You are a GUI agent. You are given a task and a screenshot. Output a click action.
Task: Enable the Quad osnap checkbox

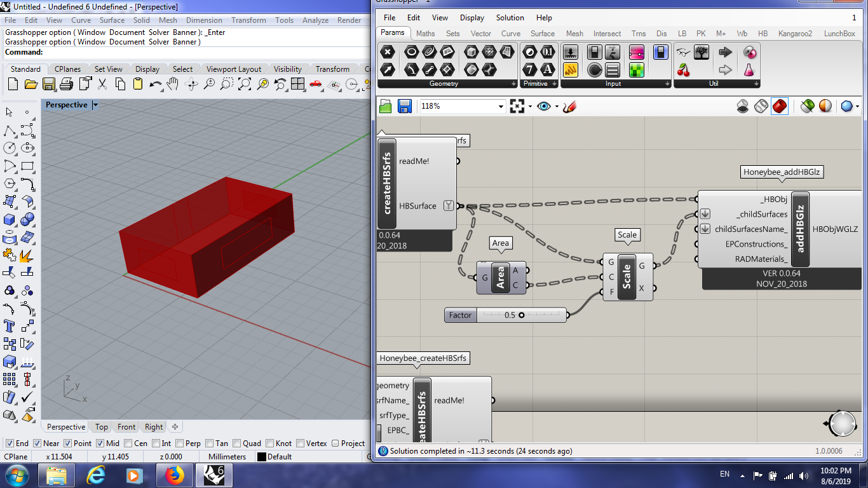click(x=236, y=444)
